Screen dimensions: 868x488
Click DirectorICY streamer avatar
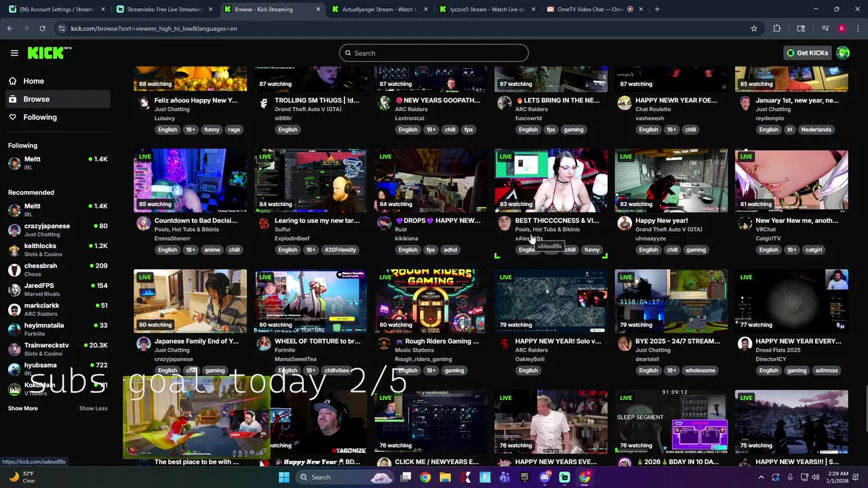745,344
